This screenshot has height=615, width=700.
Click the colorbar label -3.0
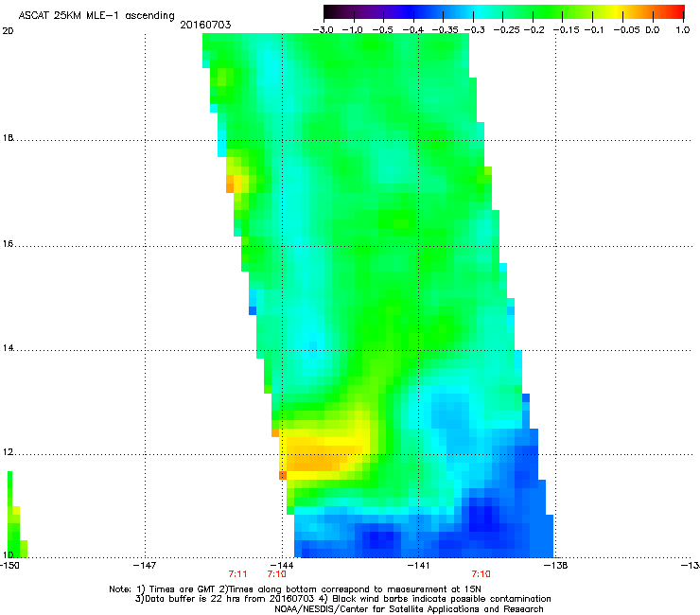click(323, 30)
